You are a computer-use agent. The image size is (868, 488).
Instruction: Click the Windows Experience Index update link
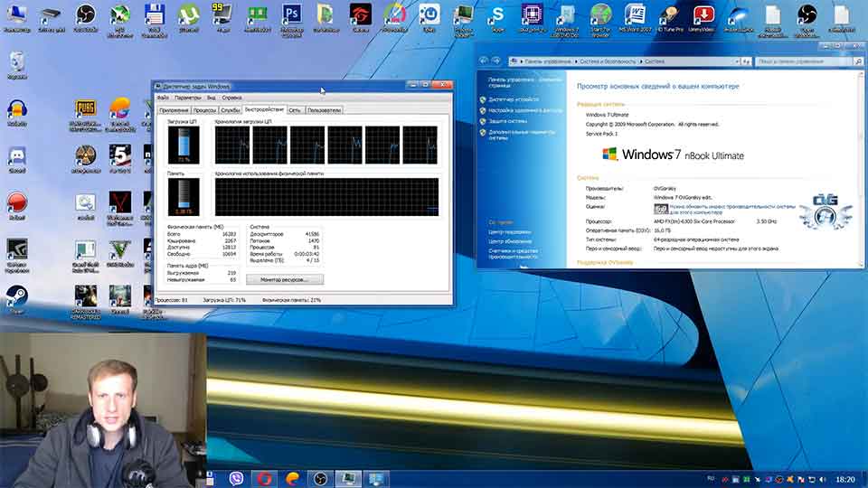(x=732, y=209)
